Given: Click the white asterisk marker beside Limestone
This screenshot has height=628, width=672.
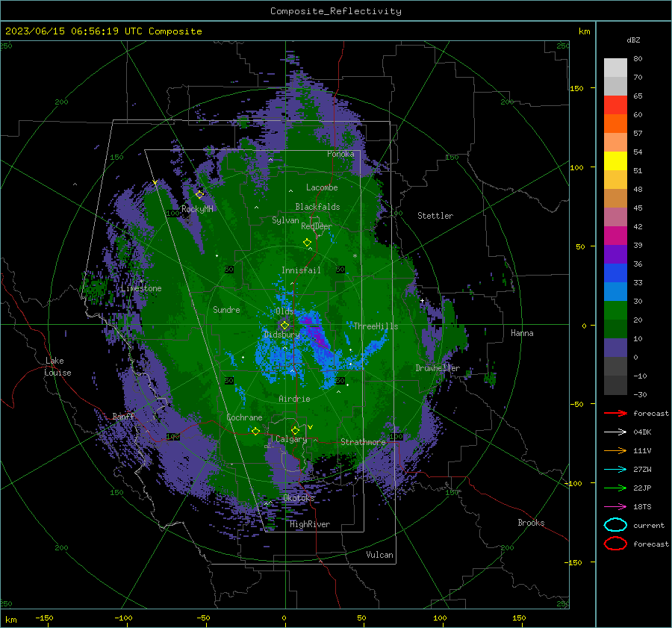Looking at the screenshot, I should [141, 282].
